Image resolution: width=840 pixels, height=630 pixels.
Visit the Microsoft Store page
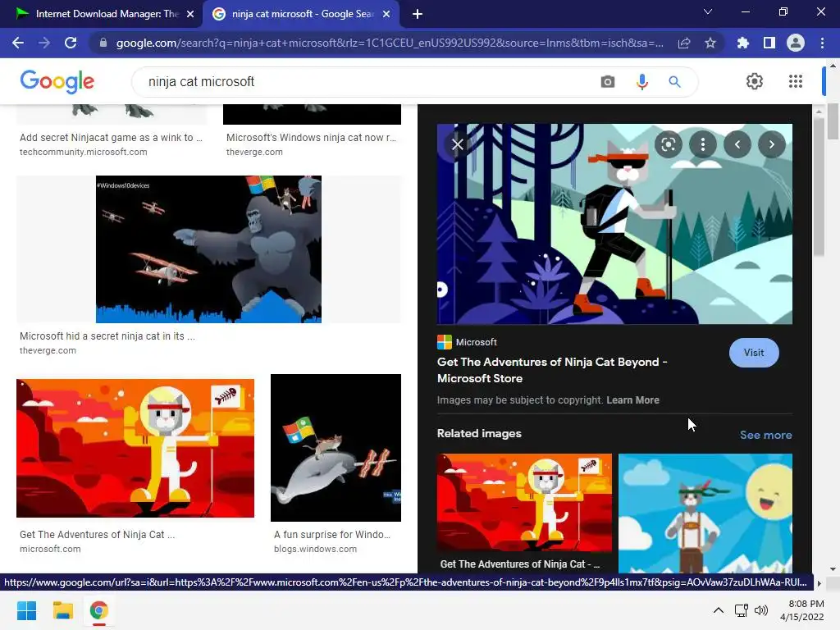(754, 353)
